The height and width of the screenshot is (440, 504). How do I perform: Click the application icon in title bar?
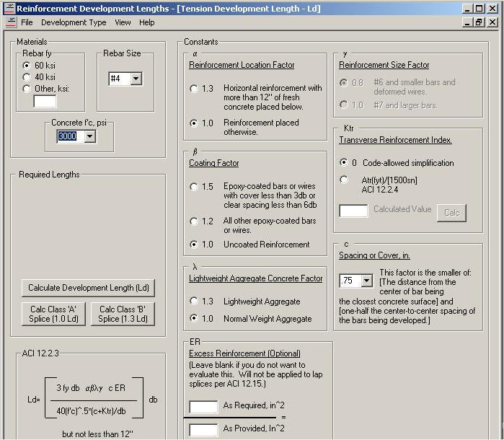pos(9,9)
